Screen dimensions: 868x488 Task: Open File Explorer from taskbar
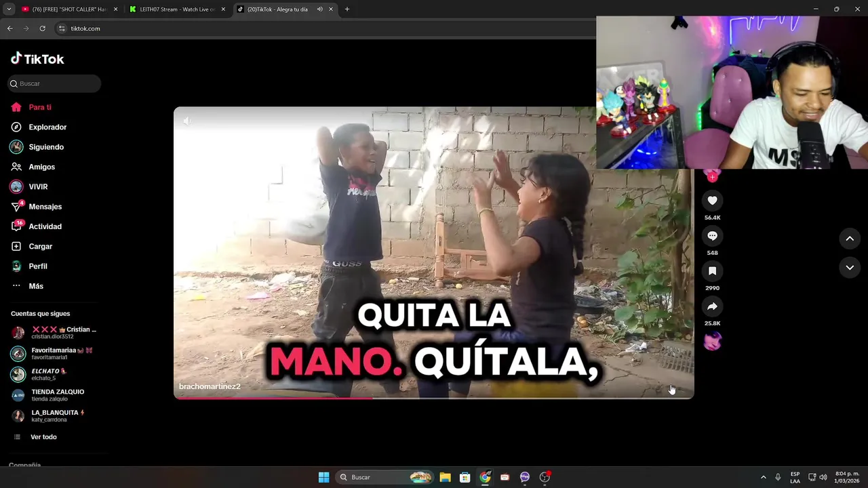(445, 477)
